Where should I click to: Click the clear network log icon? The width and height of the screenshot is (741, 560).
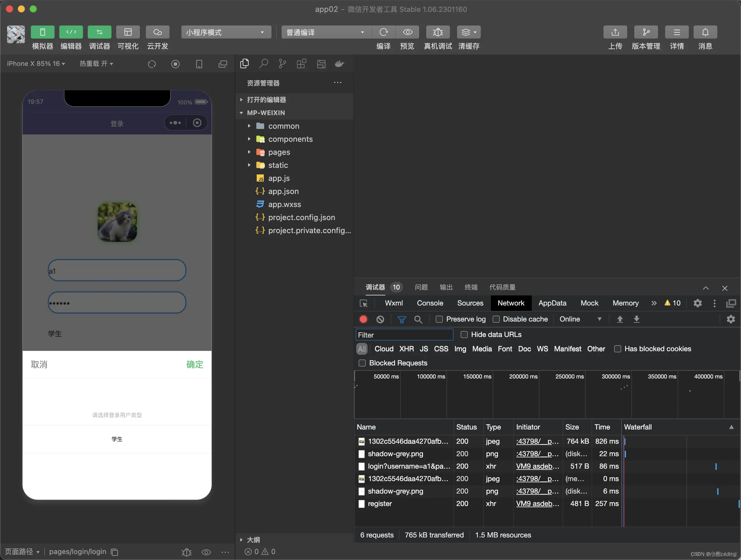click(380, 319)
